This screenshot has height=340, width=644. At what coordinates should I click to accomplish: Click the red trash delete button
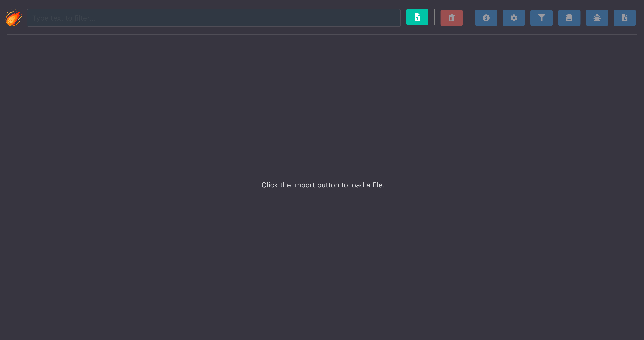(x=451, y=18)
